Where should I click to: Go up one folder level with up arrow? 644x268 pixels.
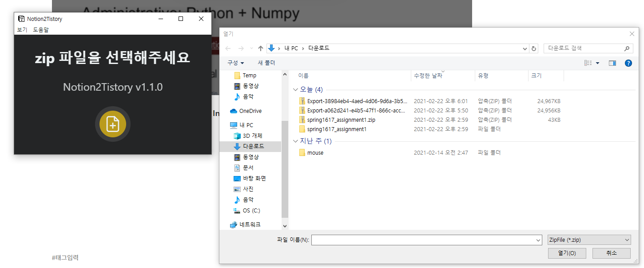[x=261, y=48]
